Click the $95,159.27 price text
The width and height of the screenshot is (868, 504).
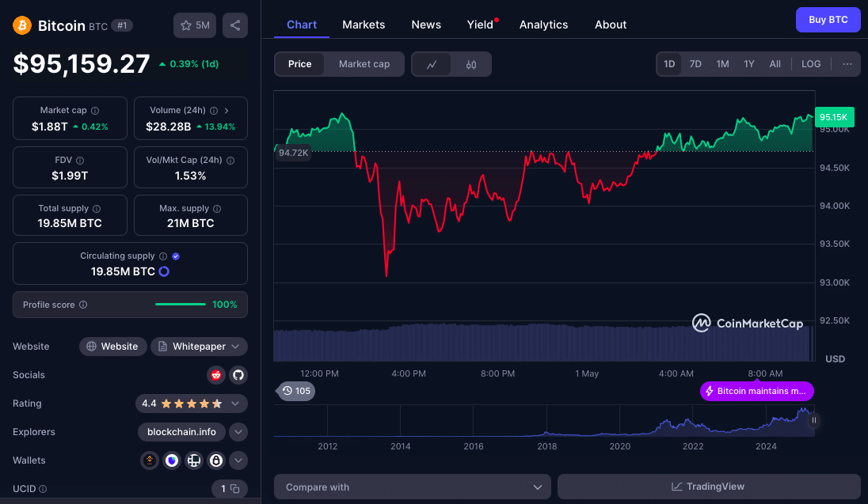[x=82, y=64]
